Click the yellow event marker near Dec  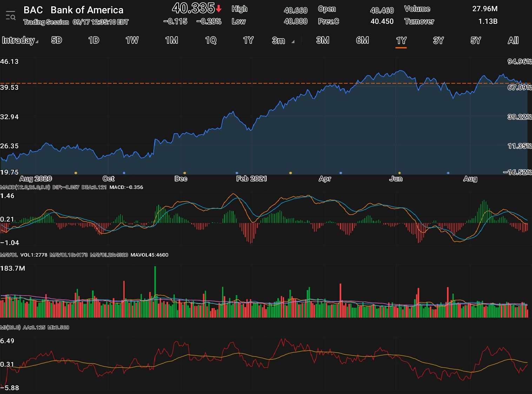click(x=185, y=173)
